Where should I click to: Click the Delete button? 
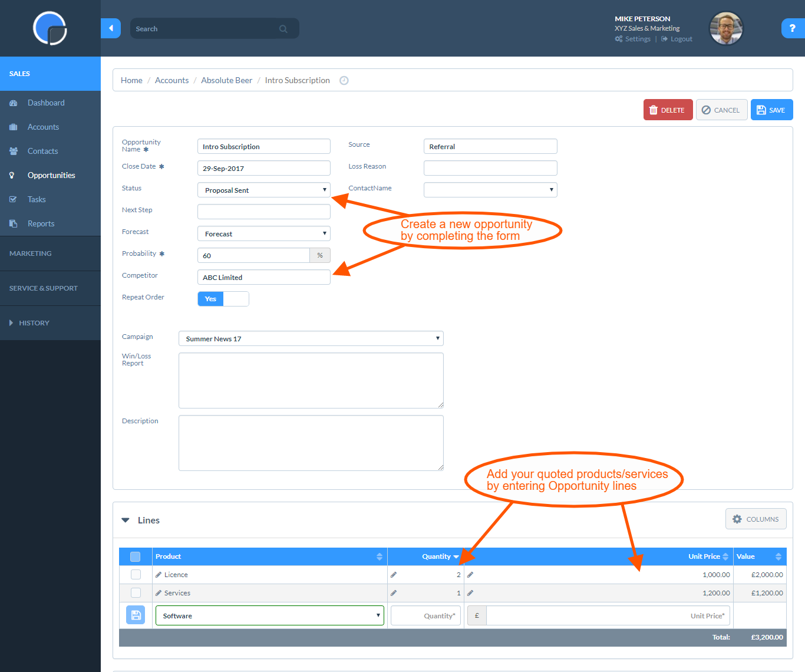[668, 110]
